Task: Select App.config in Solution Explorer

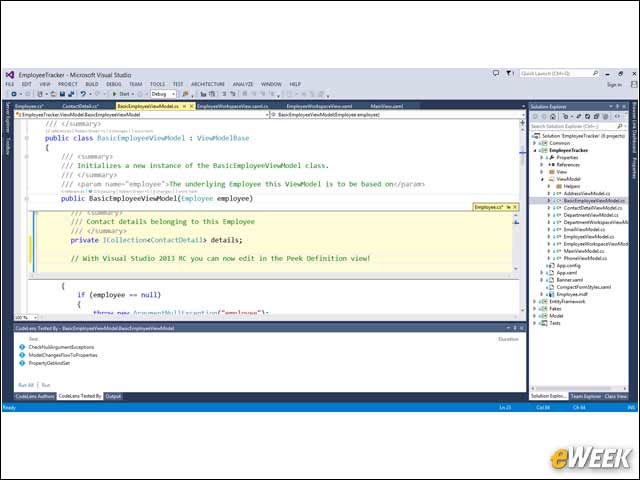Action: coord(568,265)
